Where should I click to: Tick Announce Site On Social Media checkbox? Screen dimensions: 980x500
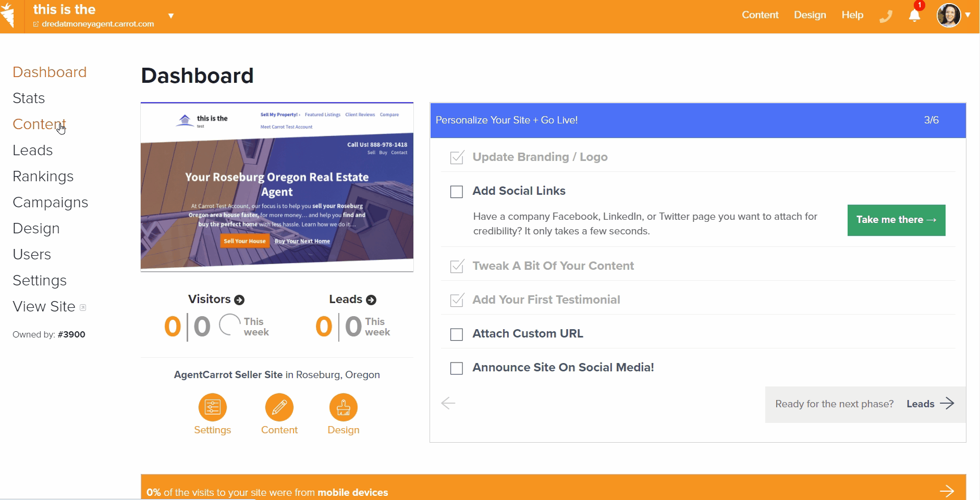pos(457,368)
